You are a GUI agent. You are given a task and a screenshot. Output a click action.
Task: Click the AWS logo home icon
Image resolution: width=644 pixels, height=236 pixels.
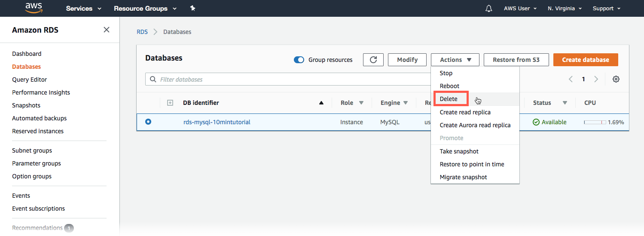[34, 8]
